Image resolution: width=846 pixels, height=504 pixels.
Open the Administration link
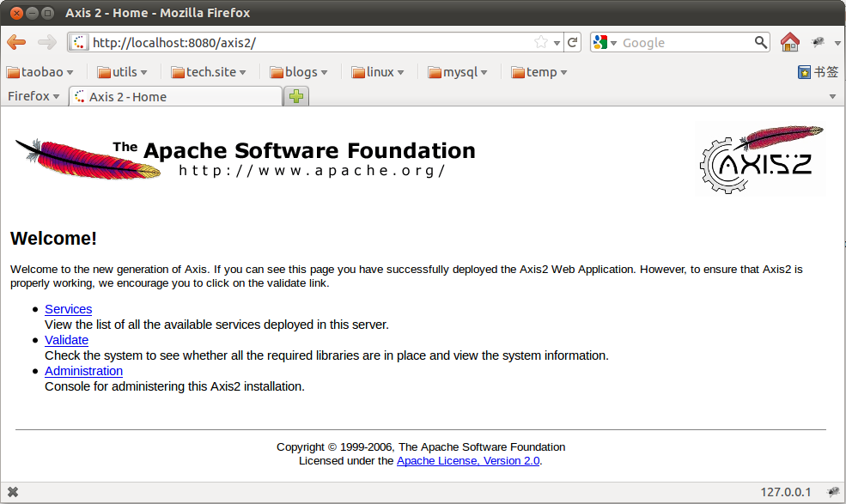click(x=83, y=371)
